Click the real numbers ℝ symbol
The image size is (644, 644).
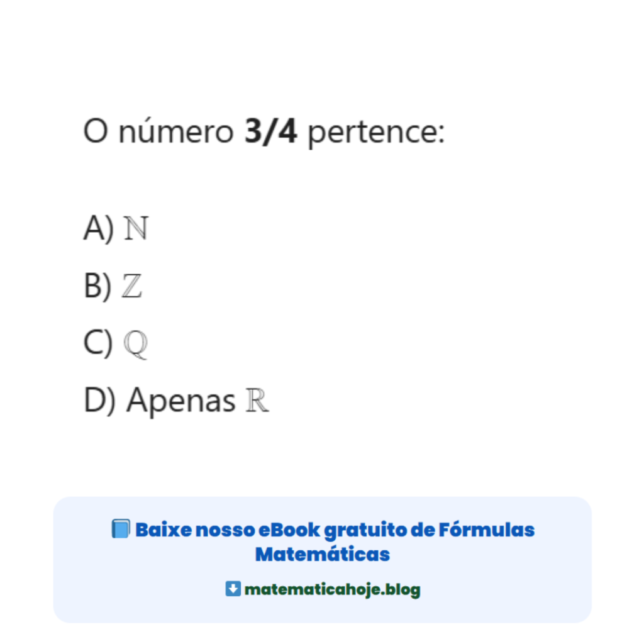[257, 401]
